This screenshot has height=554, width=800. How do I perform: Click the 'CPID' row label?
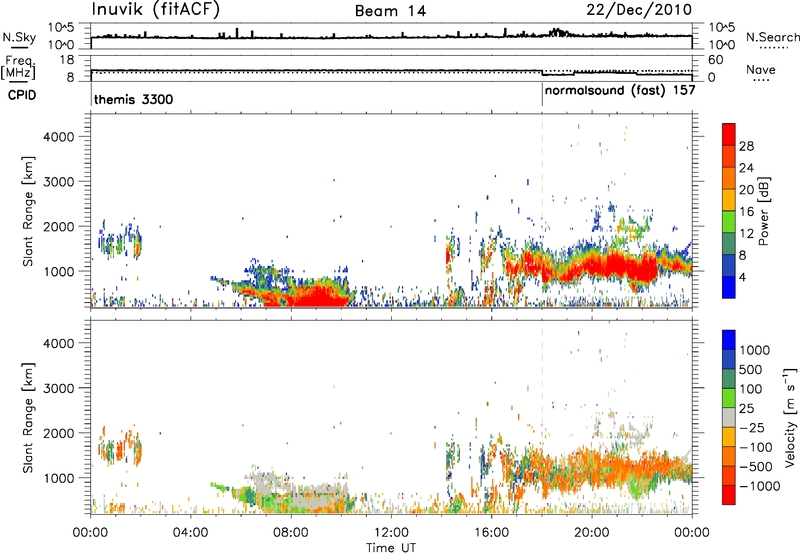[x=21, y=95]
